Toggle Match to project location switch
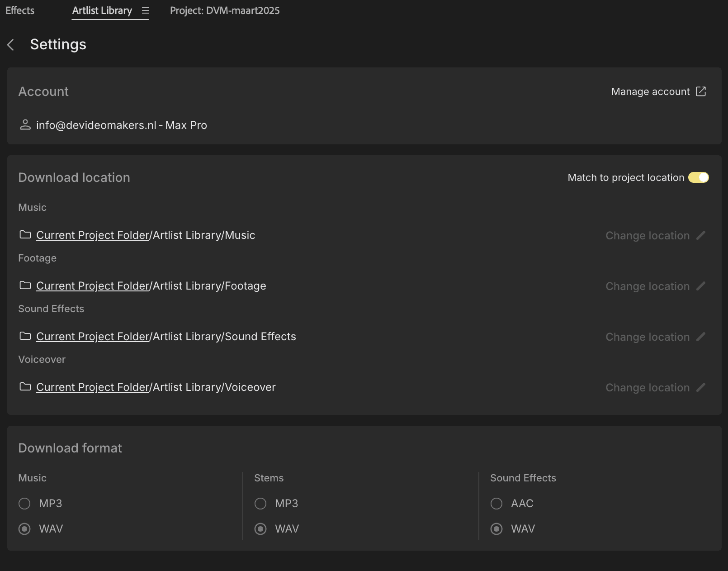Image resolution: width=728 pixels, height=571 pixels. coord(698,177)
